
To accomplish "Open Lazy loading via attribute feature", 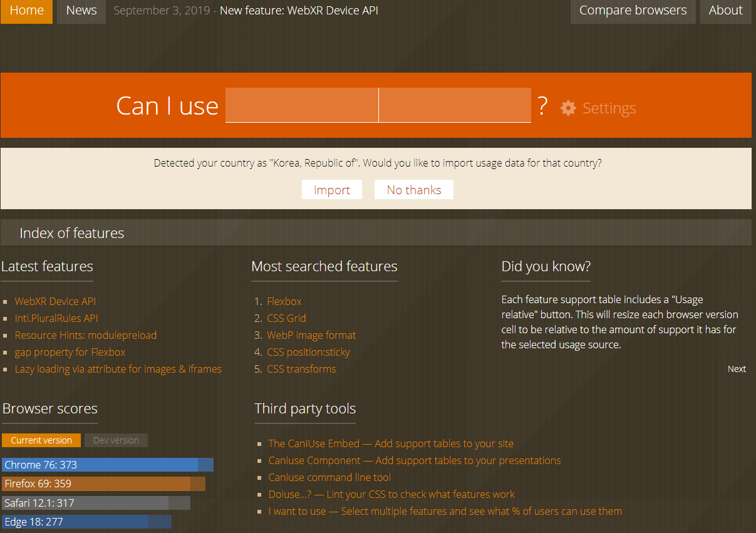I will click(118, 369).
